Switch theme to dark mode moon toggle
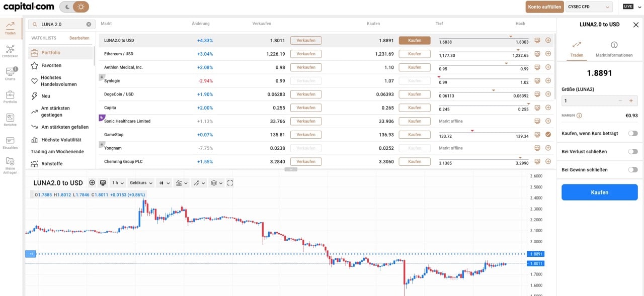Screen dimensions: 644x296 (66, 7)
